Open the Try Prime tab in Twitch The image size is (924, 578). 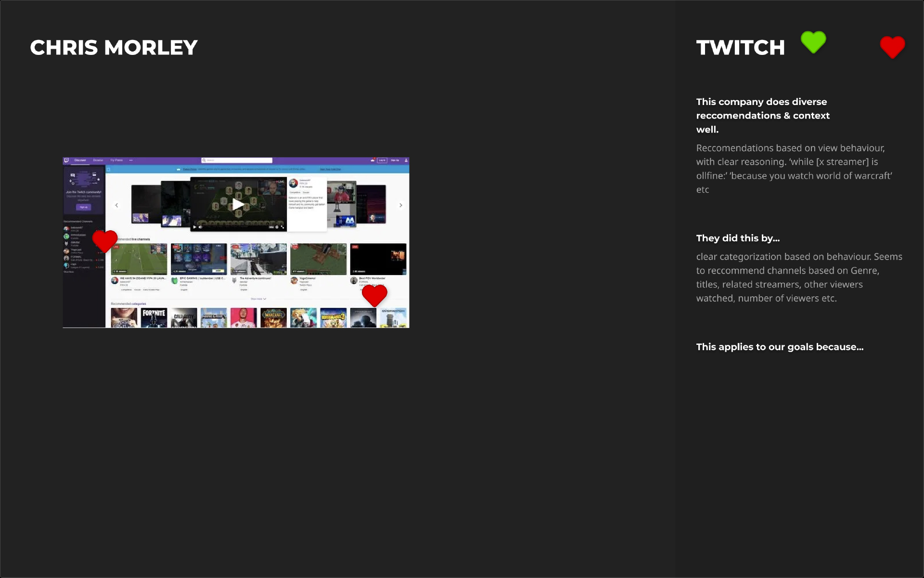point(116,160)
